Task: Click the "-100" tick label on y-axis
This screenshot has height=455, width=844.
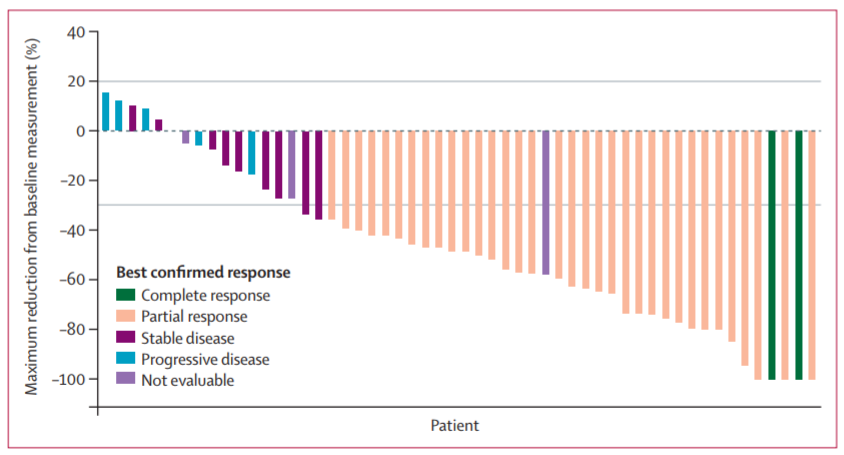Action: click(x=70, y=379)
